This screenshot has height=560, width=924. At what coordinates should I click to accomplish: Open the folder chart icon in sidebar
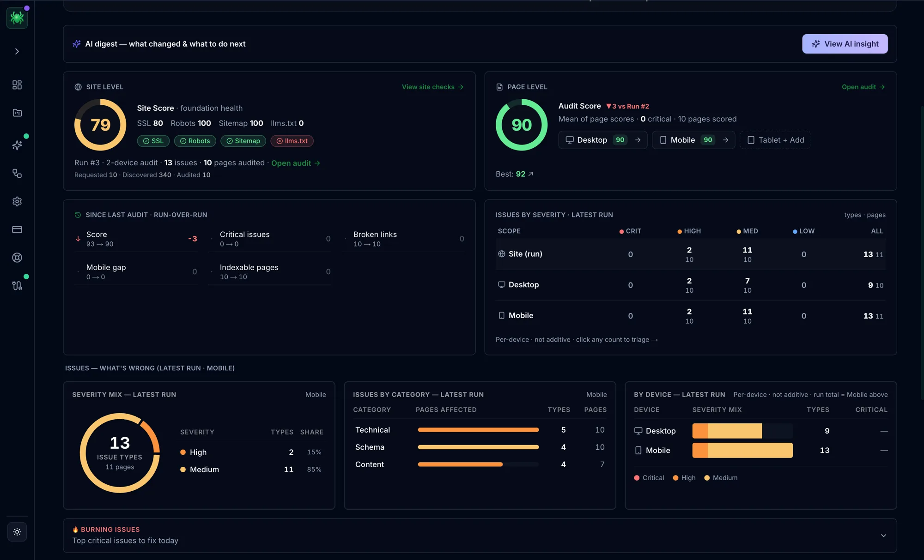point(17,113)
